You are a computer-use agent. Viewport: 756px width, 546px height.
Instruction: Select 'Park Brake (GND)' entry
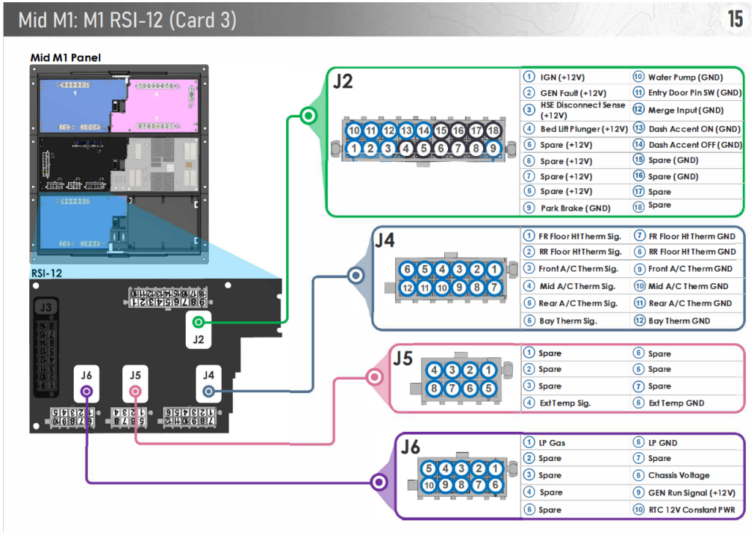[x=575, y=209]
